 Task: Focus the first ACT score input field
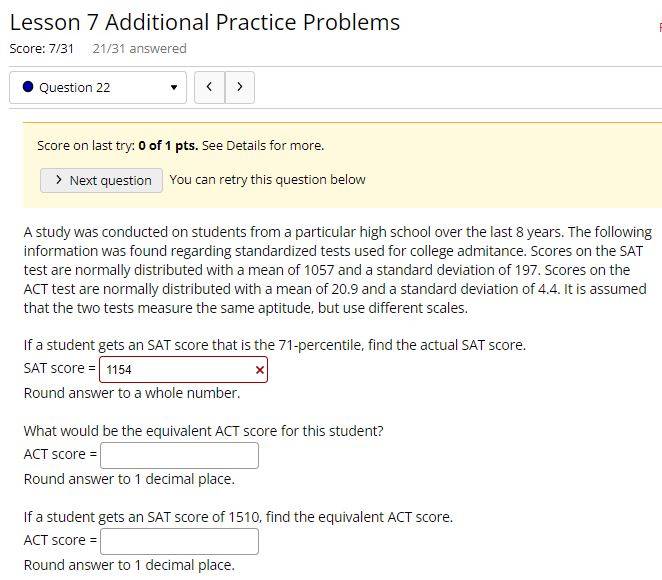click(x=179, y=455)
